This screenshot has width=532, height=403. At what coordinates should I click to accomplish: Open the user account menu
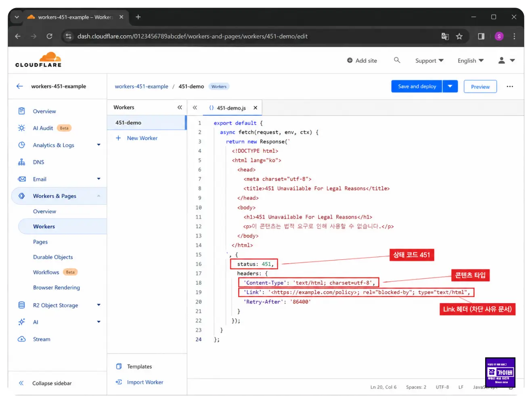[507, 61]
